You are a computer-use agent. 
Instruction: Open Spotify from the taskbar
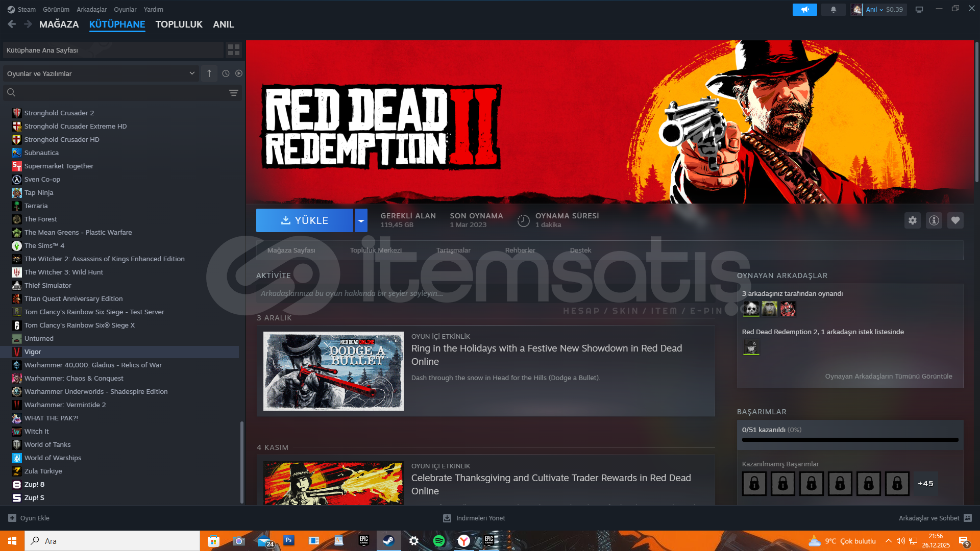coord(438,541)
